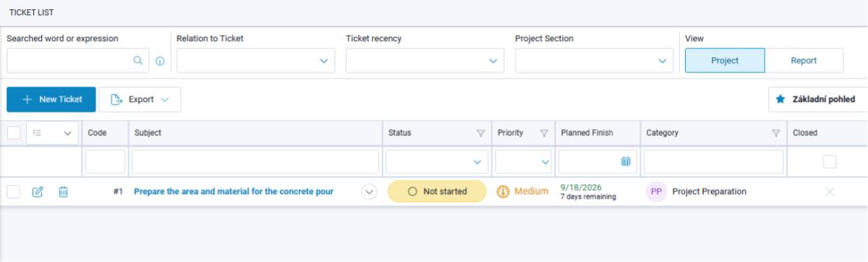Click the "7 days remaining" text

pos(588,197)
